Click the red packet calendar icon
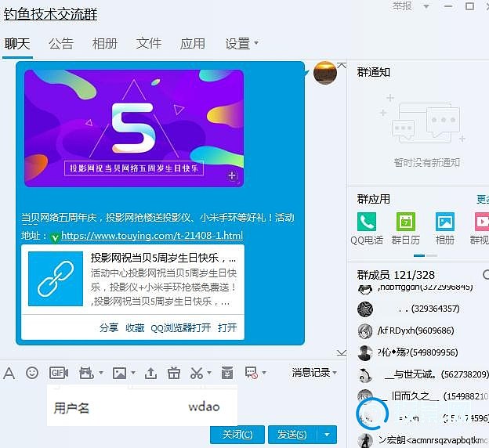 (x=227, y=373)
